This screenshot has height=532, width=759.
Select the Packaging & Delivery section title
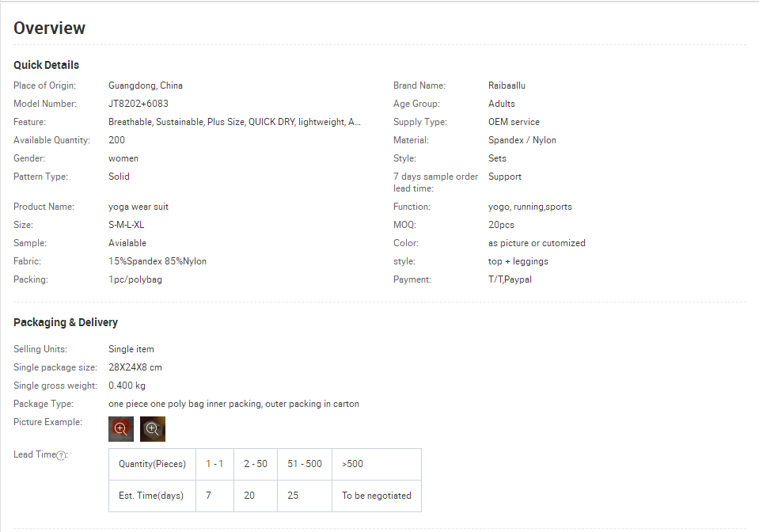point(66,322)
